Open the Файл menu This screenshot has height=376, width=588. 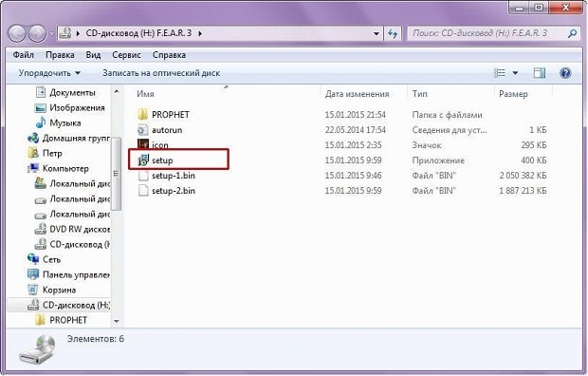(24, 55)
